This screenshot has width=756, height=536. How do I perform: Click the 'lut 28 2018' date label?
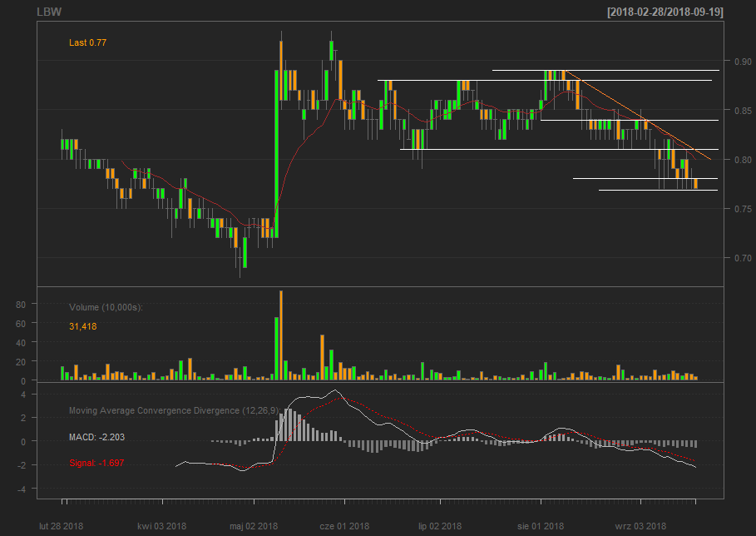click(x=62, y=526)
